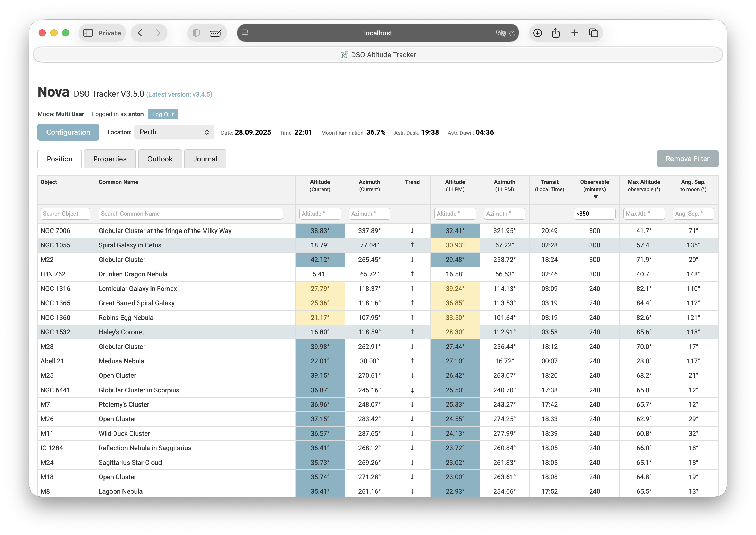Go back with the back arrow
This screenshot has width=756, height=535.
click(140, 33)
